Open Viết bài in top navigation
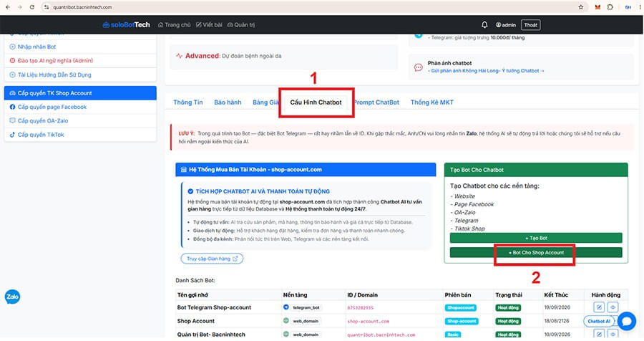Viewport: 644px width, 341px height. [x=209, y=24]
